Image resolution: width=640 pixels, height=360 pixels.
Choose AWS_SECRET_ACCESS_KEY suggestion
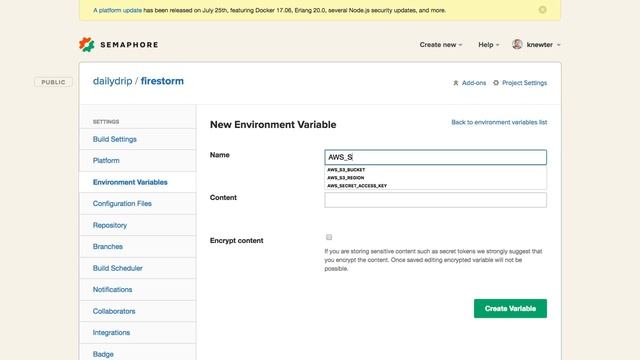[435, 186]
